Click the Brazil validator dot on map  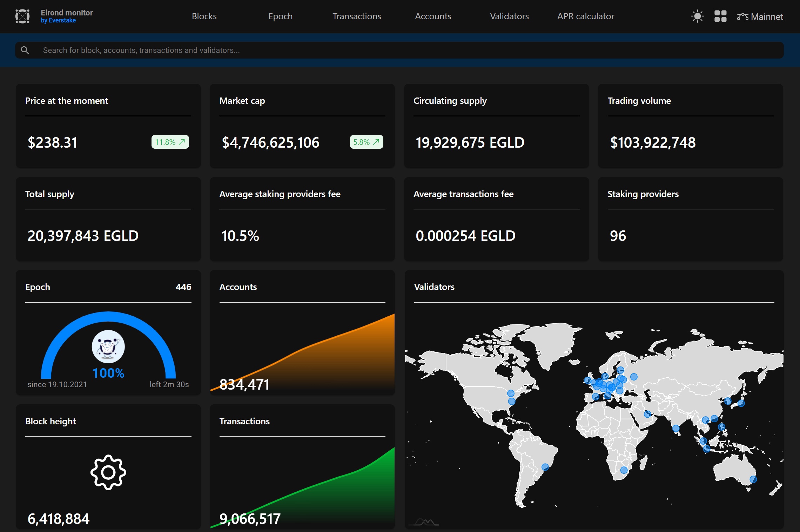[545, 467]
